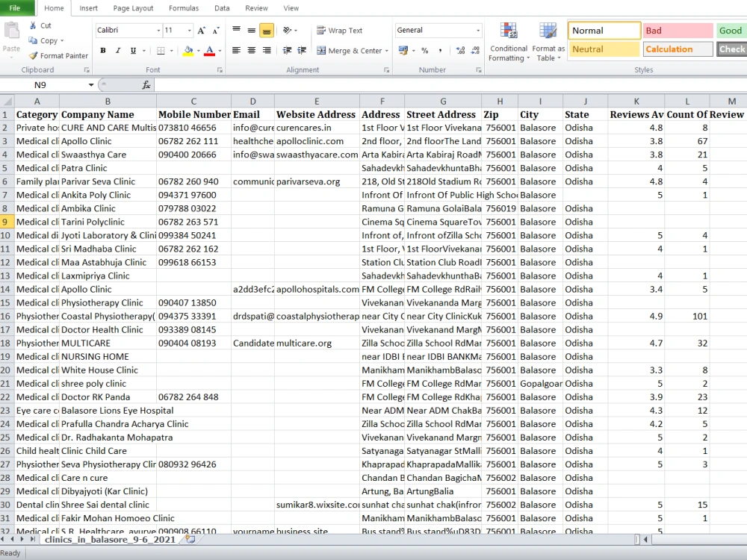This screenshot has height=560, width=747.
Task: Click into the formula bar
Action: (450, 85)
